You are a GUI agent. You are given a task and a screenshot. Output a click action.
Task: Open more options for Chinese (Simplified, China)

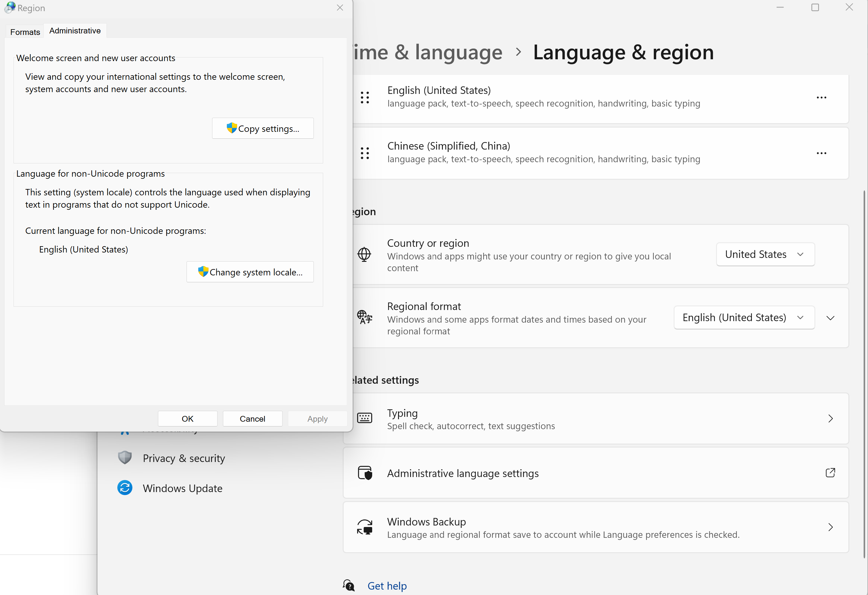coord(821,153)
